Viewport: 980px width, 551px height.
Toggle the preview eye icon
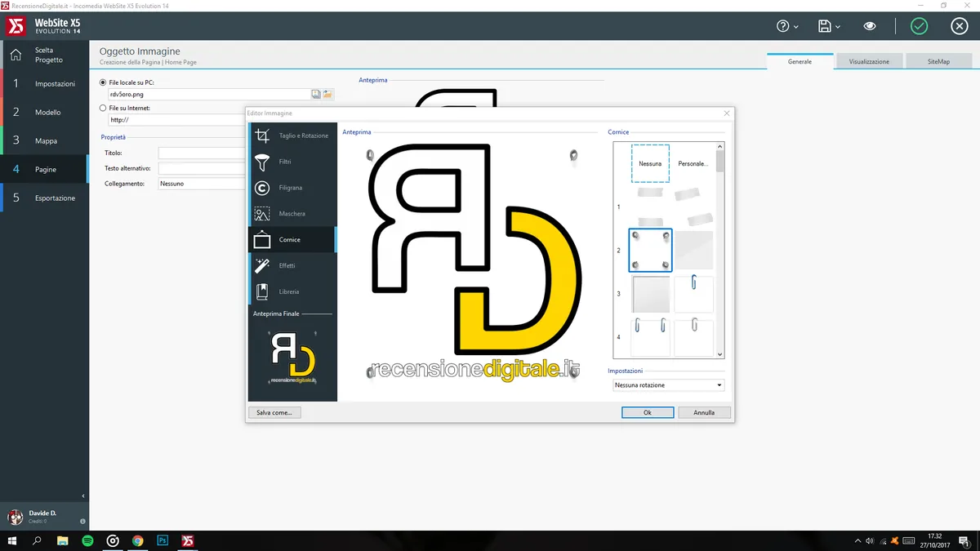(x=870, y=26)
